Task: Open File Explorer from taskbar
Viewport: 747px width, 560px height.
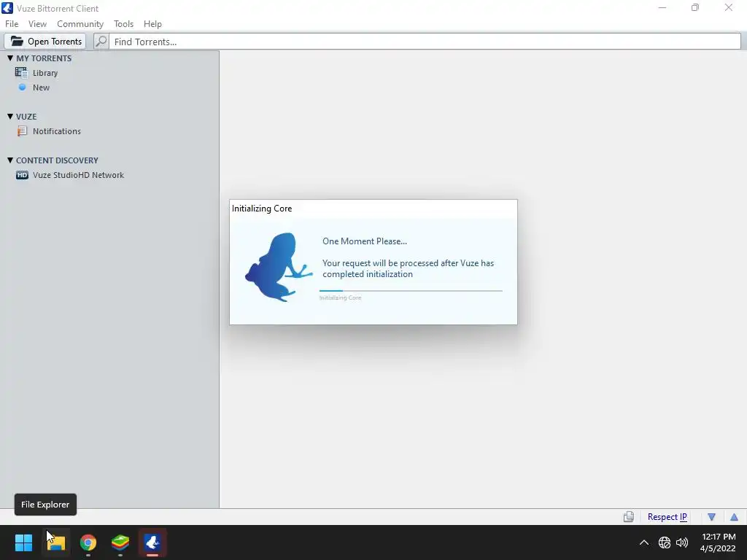Action: point(55,542)
